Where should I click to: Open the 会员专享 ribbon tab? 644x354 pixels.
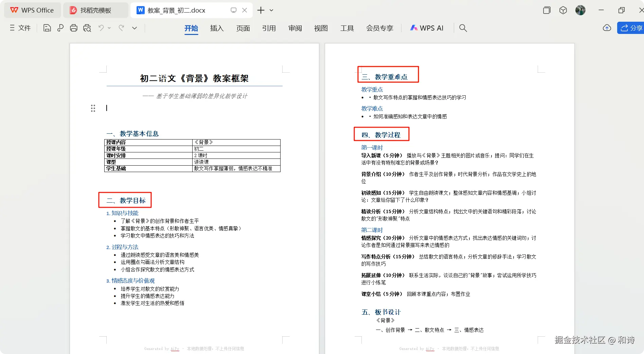point(380,28)
